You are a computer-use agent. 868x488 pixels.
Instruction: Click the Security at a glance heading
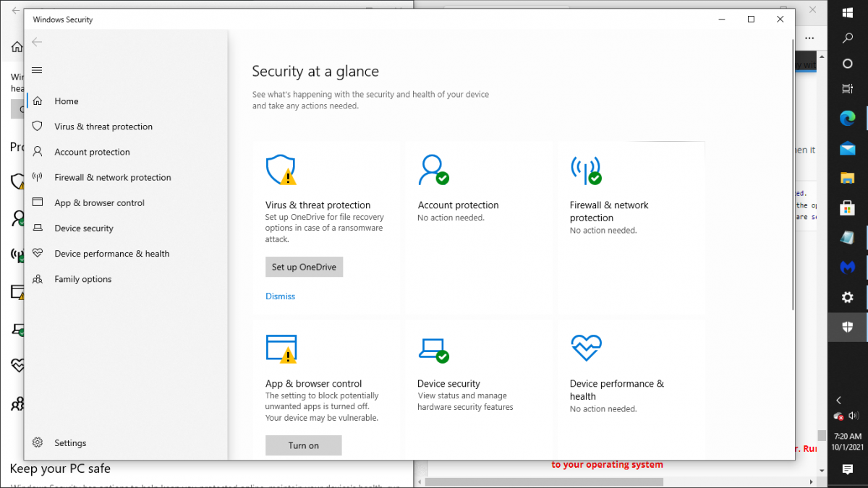click(x=315, y=71)
